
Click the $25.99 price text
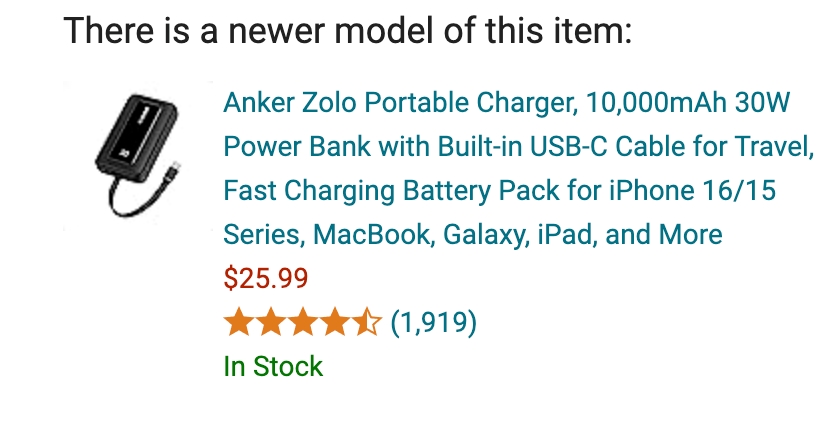coord(266,278)
